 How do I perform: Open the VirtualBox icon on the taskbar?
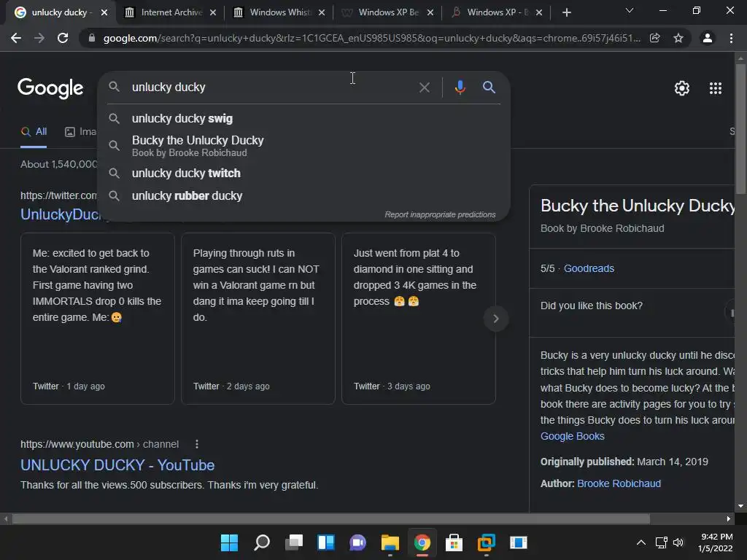click(x=487, y=542)
